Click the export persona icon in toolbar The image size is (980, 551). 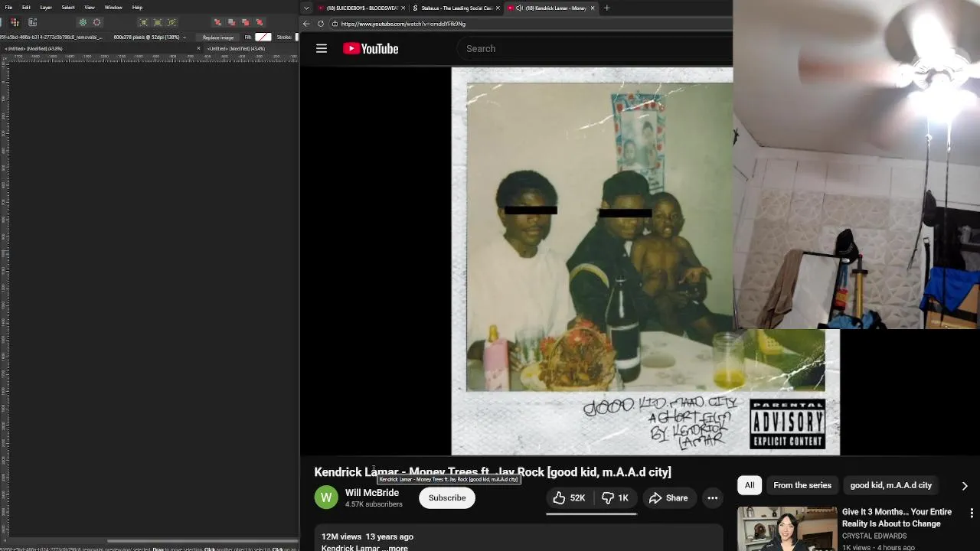32,22
